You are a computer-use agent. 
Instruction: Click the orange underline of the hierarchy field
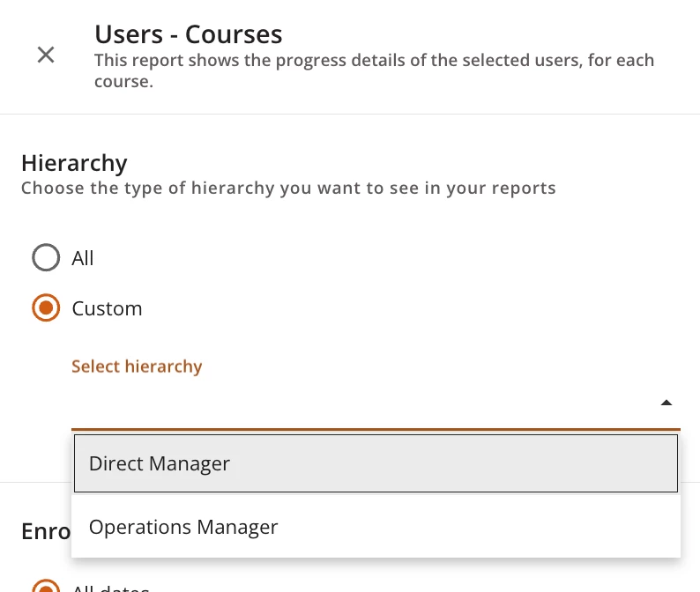click(376, 429)
